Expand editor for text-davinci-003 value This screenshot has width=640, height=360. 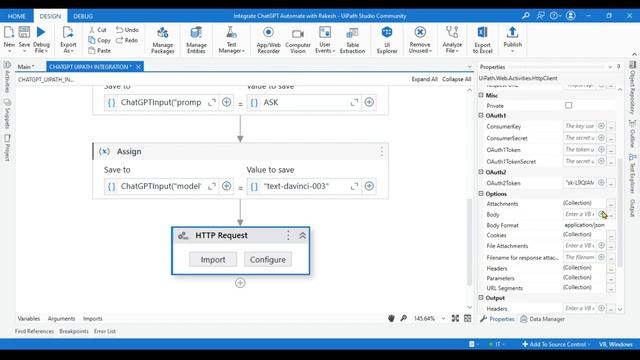354,186
